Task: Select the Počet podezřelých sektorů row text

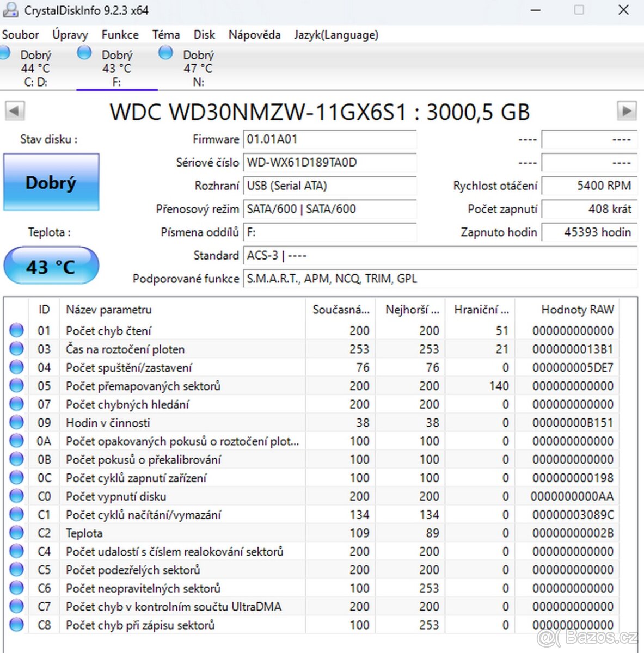Action: [x=133, y=570]
